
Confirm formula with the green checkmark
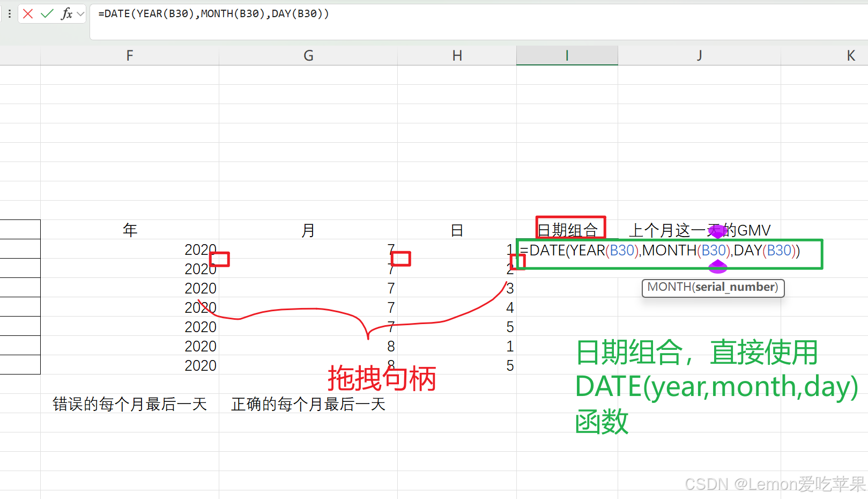(x=47, y=14)
